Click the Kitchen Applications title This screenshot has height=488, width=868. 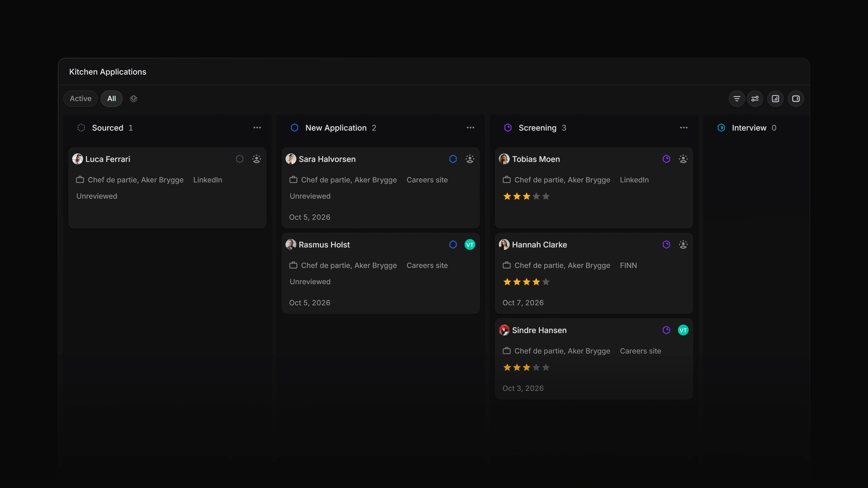pos(108,72)
